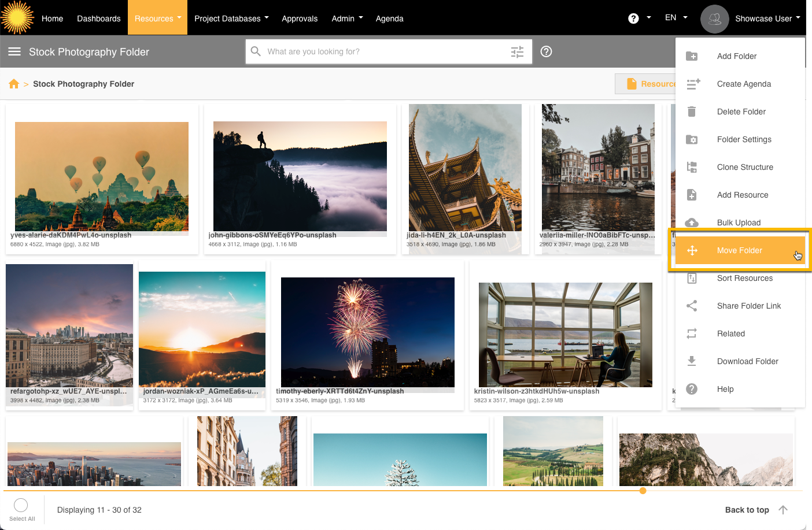Choose Folder Settings in the menu
Image resolution: width=812 pixels, height=530 pixels.
click(744, 139)
